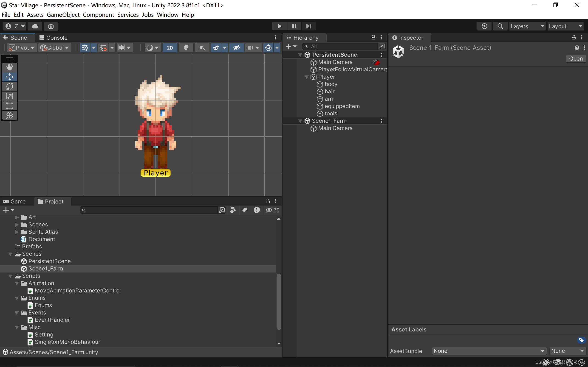Viewport: 588px width, 367px height.
Task: Select the Rect tool
Action: 10,106
